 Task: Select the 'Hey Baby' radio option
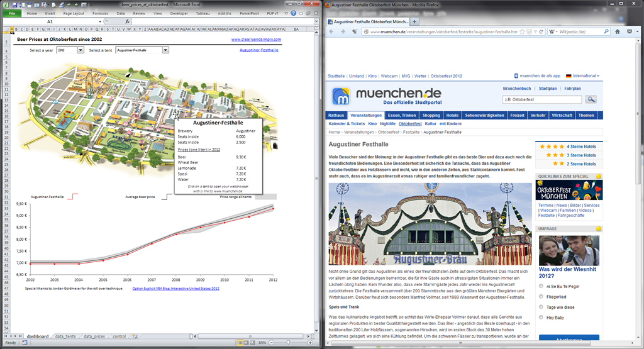[541, 317]
